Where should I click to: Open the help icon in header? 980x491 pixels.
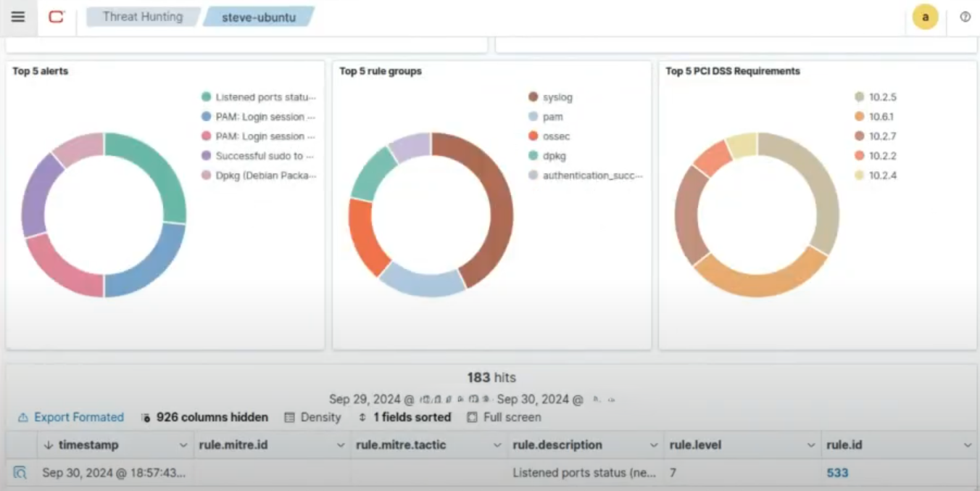coord(965,17)
